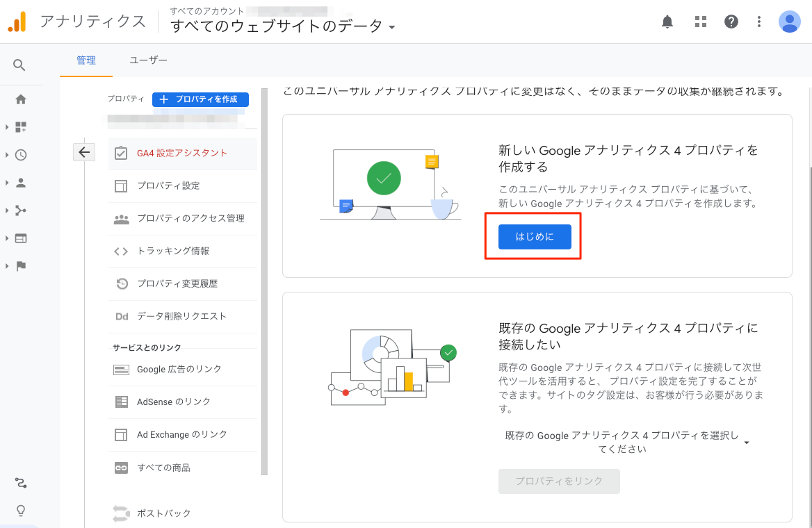Open データ削除リクエスト menu item

click(182, 316)
